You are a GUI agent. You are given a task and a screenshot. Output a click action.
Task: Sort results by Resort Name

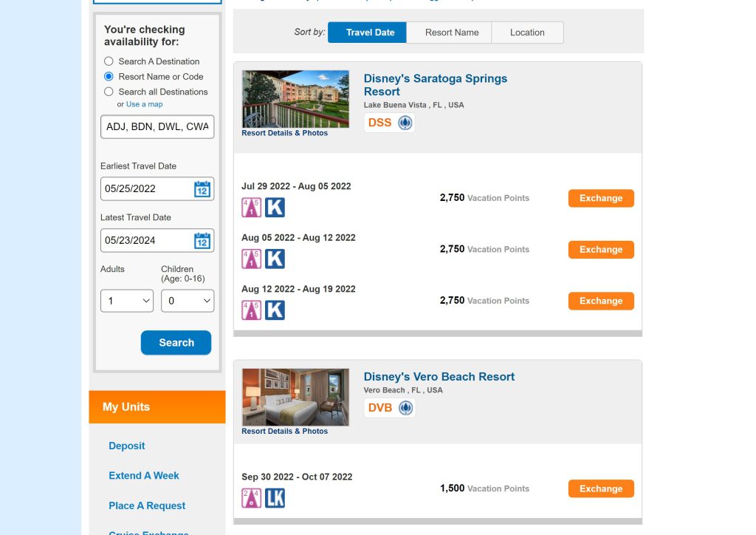452,33
